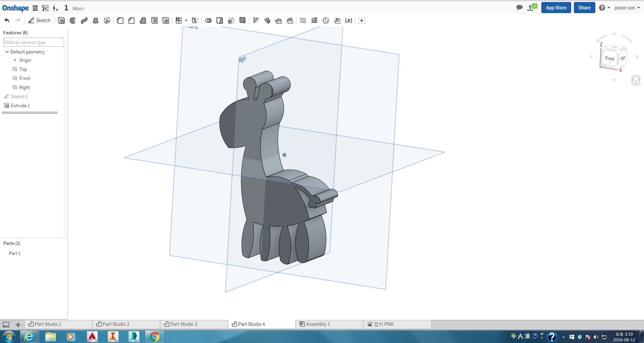
Task: Click the Front face of view cube
Action: [x=609, y=58]
